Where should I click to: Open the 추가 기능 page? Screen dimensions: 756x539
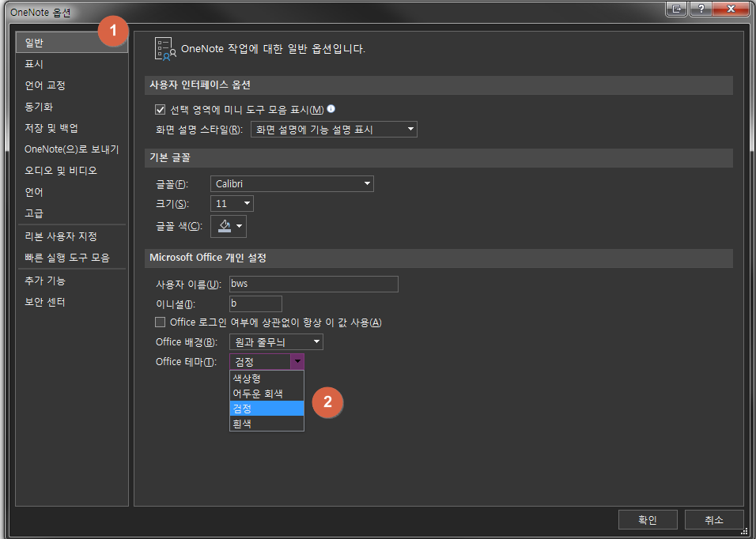[71, 281]
